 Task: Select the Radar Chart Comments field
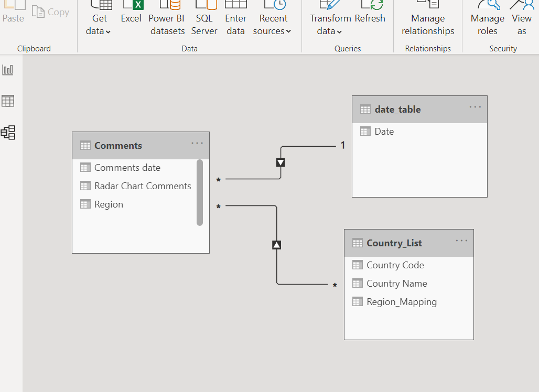coord(135,186)
